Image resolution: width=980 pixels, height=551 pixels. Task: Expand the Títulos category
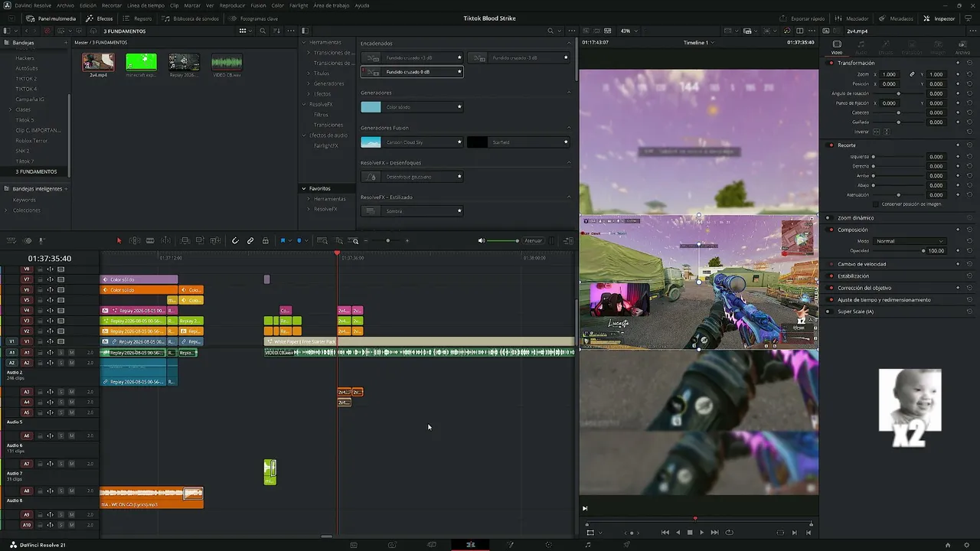click(309, 73)
